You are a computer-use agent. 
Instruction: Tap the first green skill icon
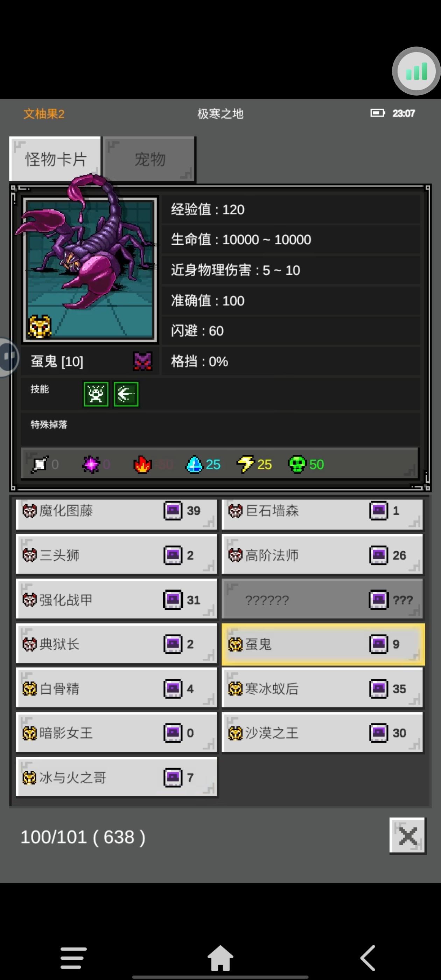pyautogui.click(x=96, y=394)
